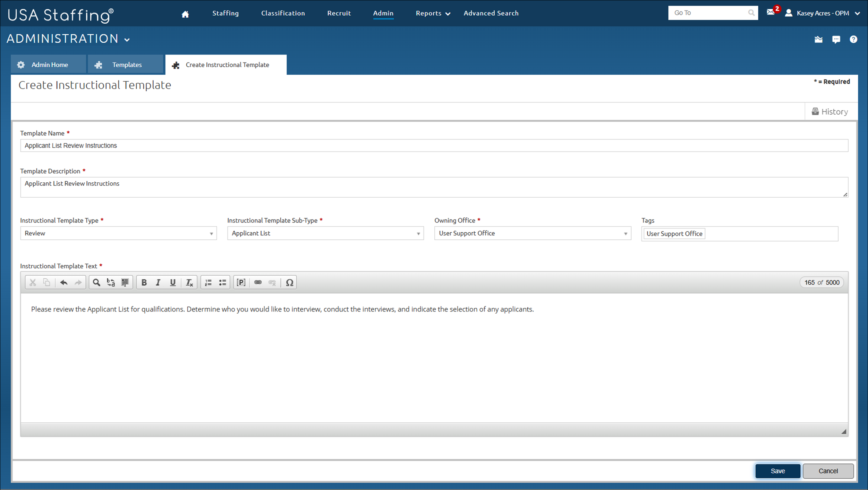Open the notifications envelope with badge
The image size is (868, 490).
(772, 13)
